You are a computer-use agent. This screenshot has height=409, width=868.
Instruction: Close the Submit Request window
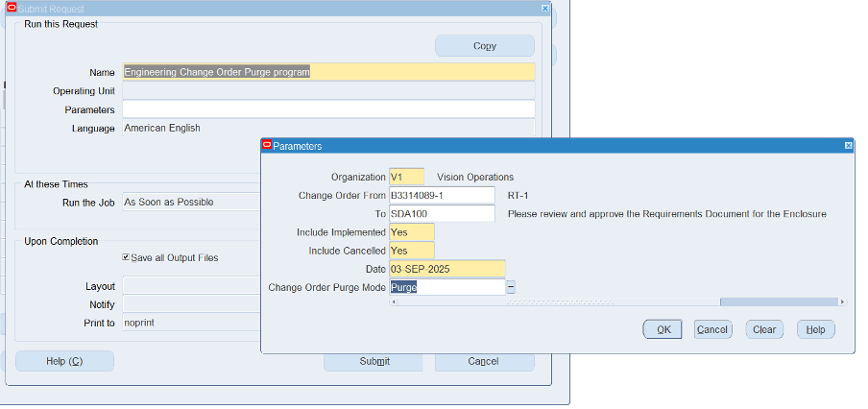point(545,9)
